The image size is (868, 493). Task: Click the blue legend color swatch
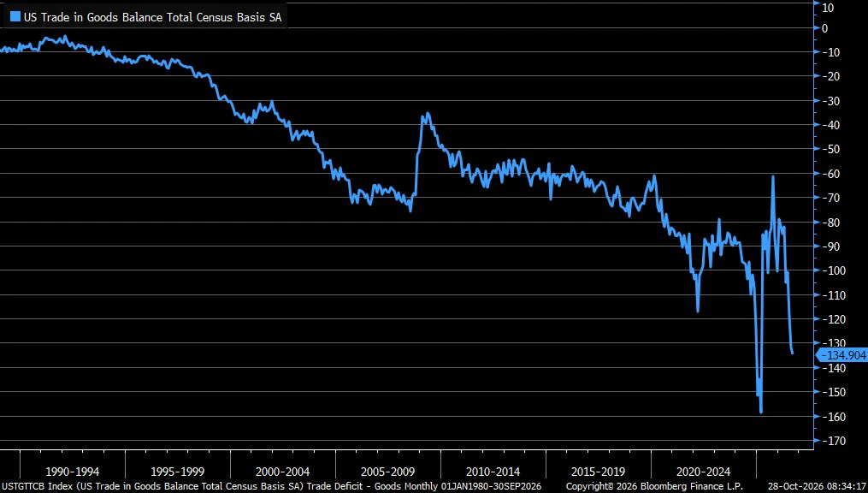15,16
